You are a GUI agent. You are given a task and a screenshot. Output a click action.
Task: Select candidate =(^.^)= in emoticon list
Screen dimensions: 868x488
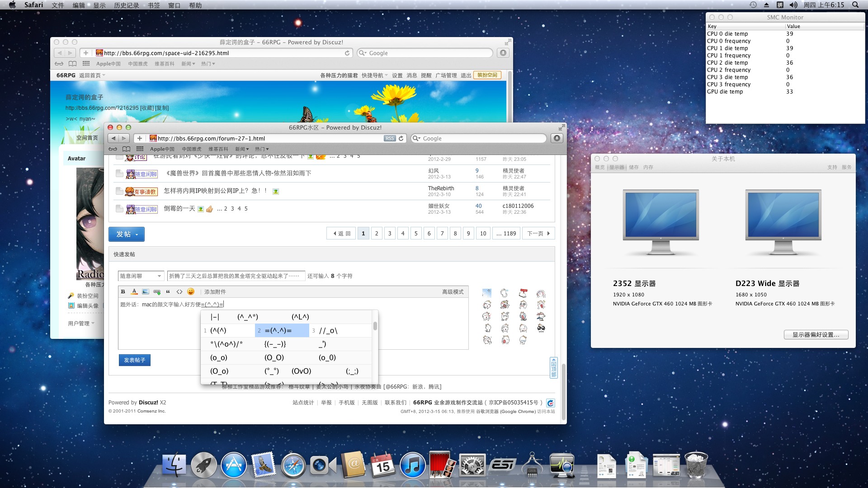tap(282, 330)
